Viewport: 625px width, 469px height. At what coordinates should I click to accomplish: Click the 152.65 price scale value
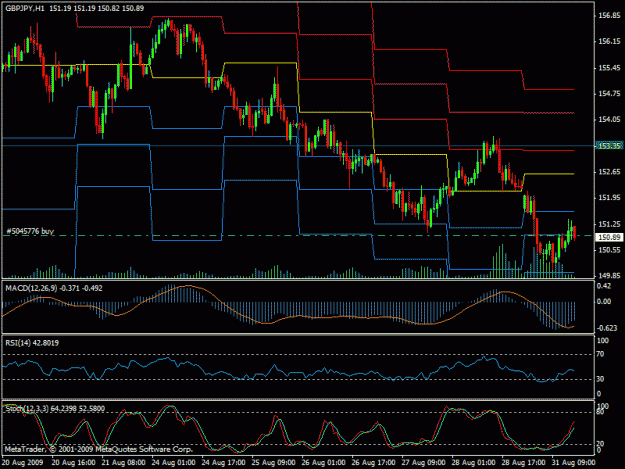[x=609, y=172]
